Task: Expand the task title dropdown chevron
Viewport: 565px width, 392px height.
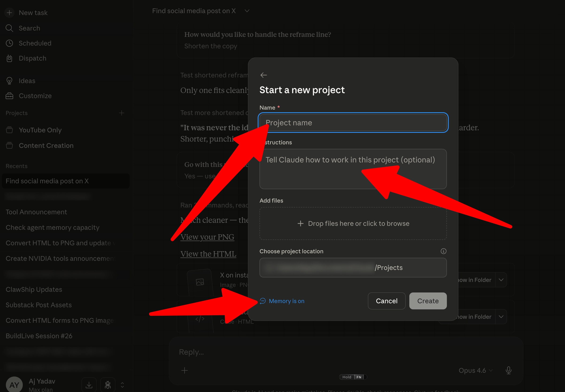Action: click(247, 11)
